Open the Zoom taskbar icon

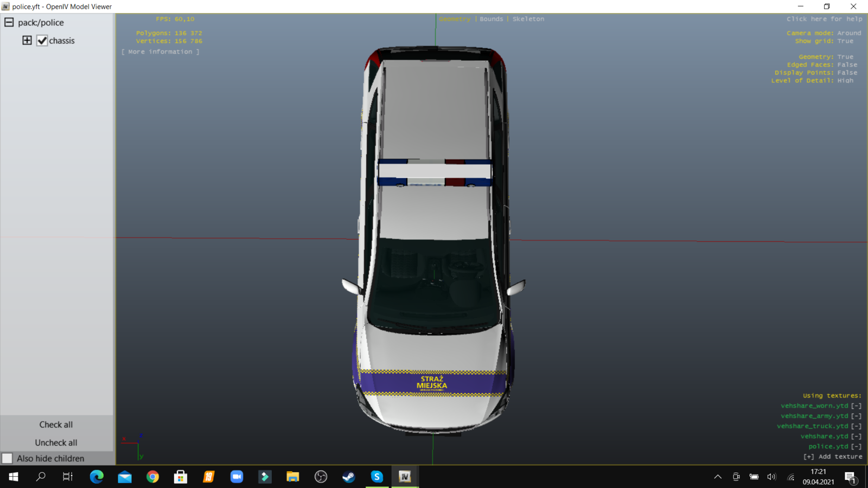(x=237, y=477)
